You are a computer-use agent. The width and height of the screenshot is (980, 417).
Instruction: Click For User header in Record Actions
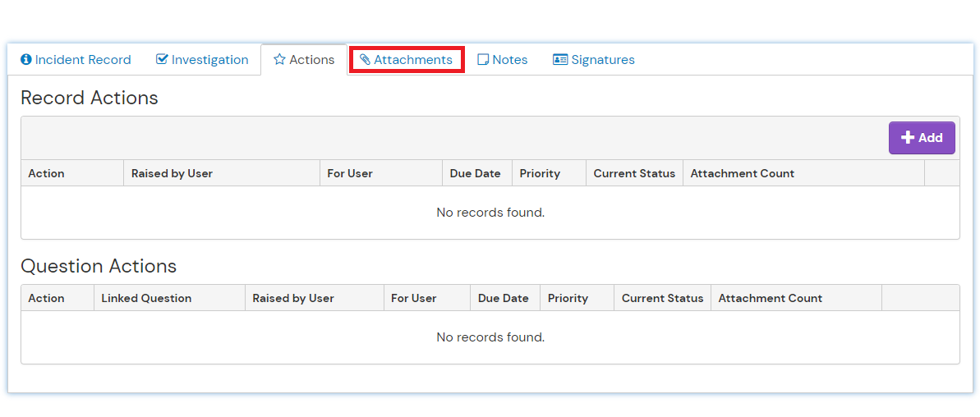click(350, 173)
